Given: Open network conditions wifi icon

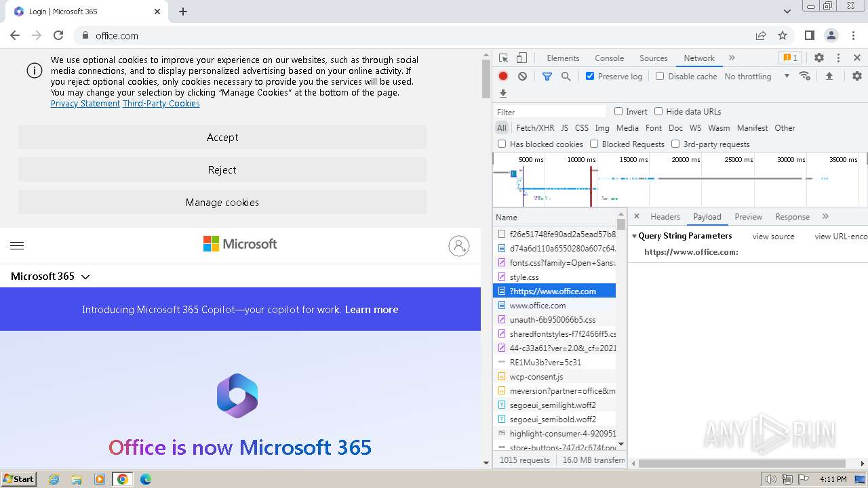Looking at the screenshot, I should (805, 76).
